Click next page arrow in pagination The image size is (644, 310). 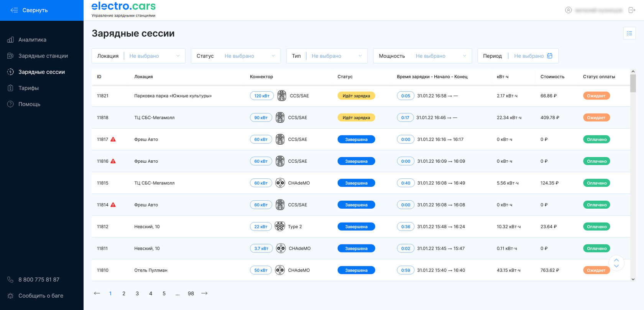point(204,294)
